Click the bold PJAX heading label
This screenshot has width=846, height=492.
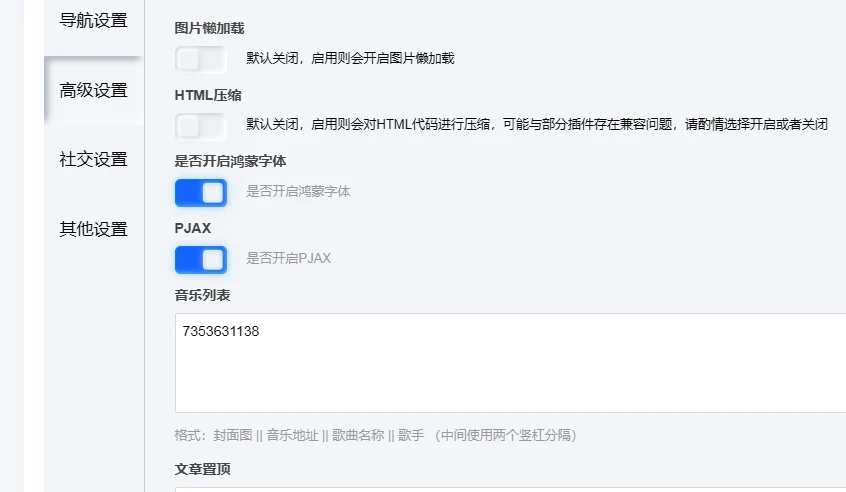tap(193, 228)
